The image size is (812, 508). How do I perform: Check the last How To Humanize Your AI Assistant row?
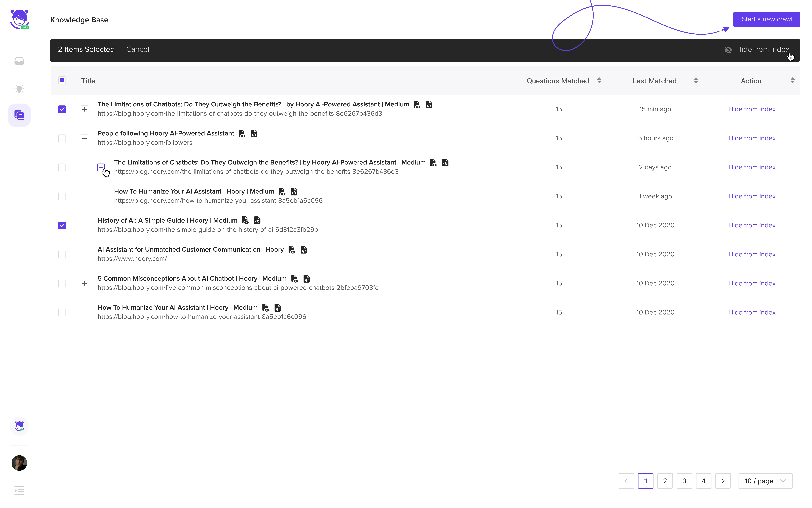[62, 312]
